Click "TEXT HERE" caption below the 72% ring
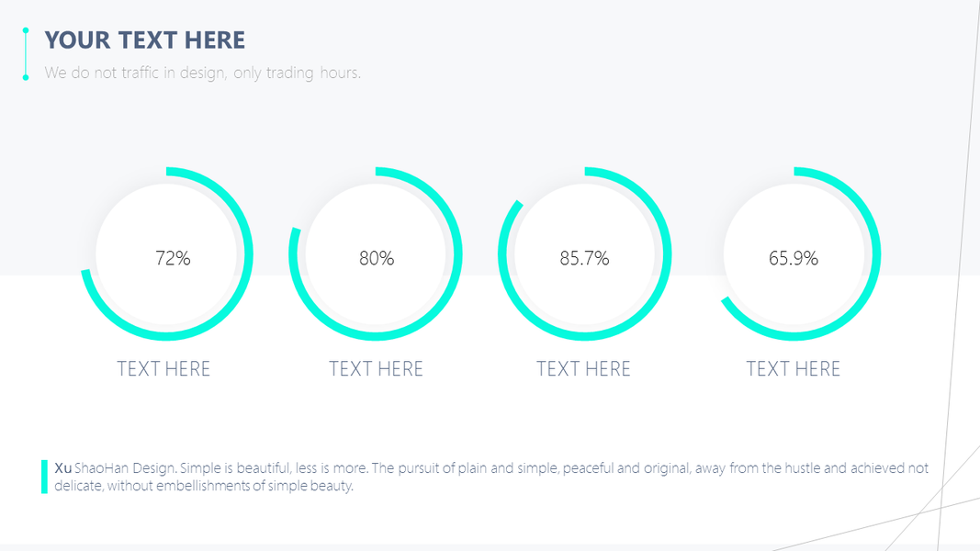 [x=163, y=369]
